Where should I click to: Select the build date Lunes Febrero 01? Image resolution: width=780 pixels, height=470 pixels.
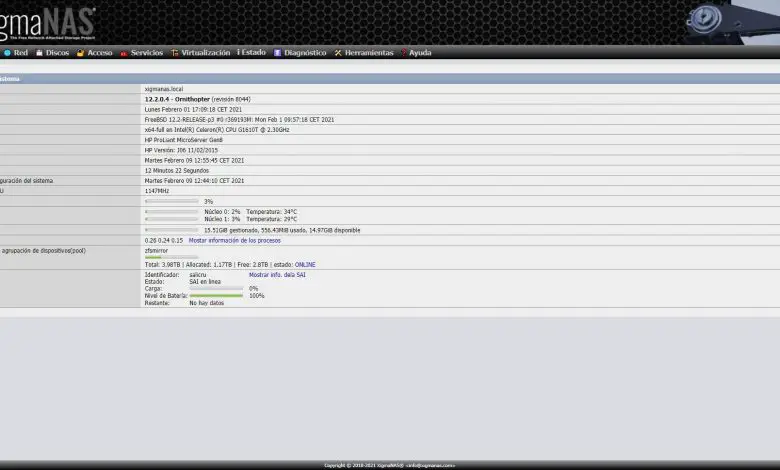tap(193, 109)
